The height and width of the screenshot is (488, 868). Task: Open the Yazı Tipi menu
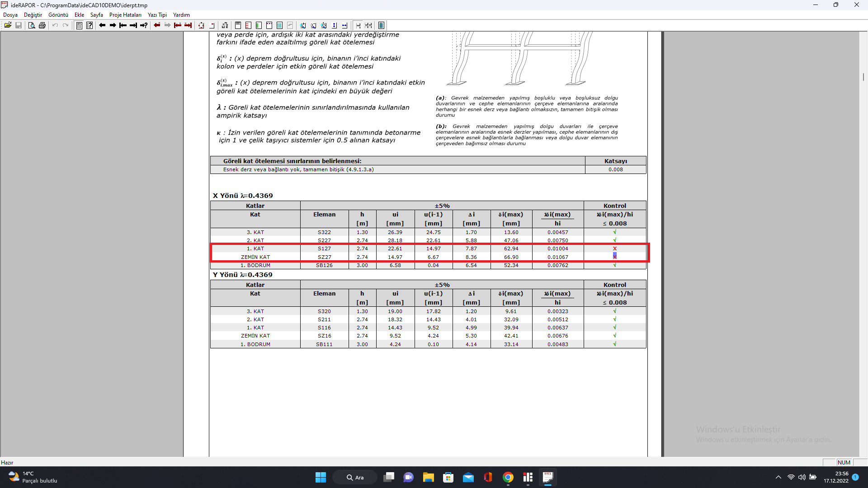[157, 15]
